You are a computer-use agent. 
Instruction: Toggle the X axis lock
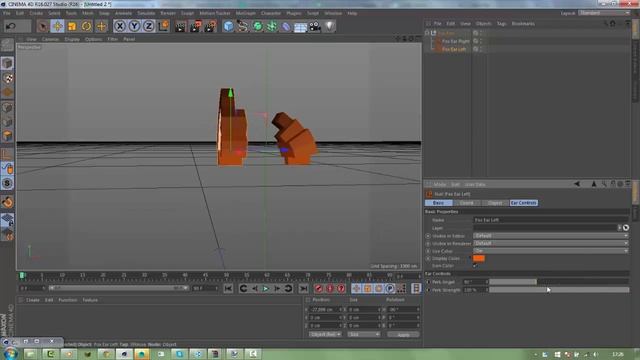[120, 27]
